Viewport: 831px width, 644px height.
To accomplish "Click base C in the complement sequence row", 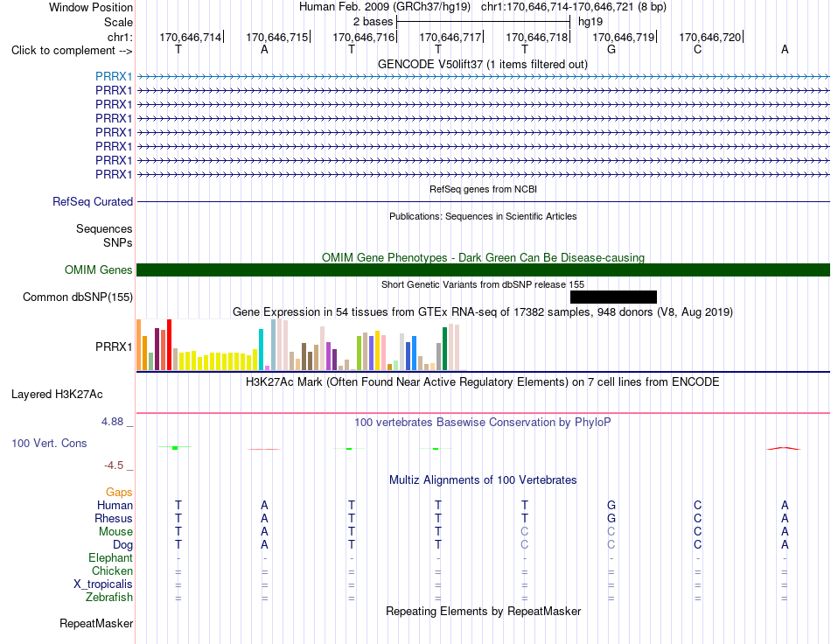I will [x=697, y=49].
